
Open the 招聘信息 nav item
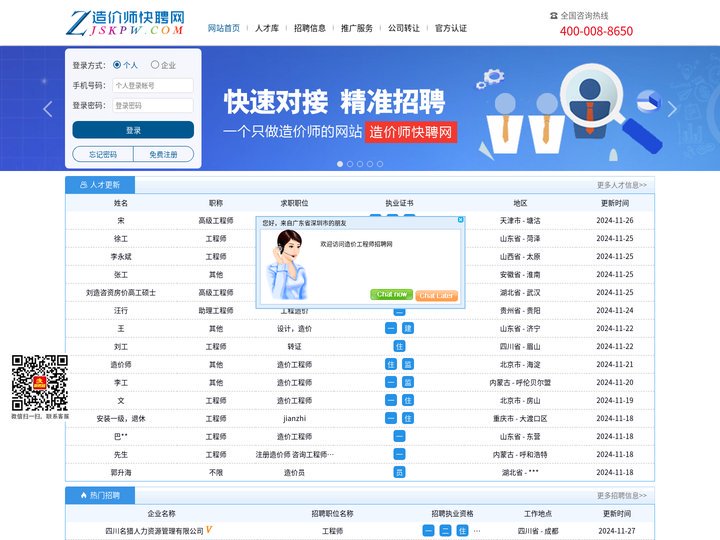click(310, 28)
